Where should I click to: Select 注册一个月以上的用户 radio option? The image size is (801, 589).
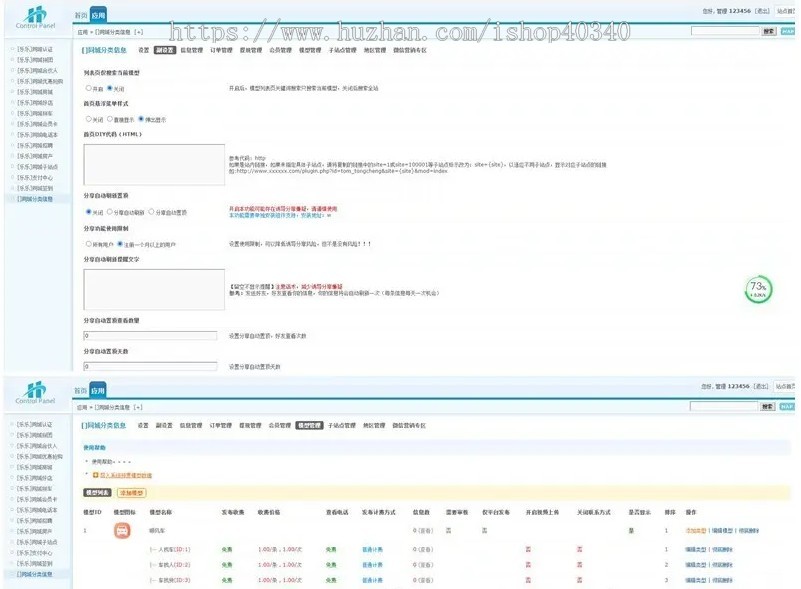click(x=120, y=244)
